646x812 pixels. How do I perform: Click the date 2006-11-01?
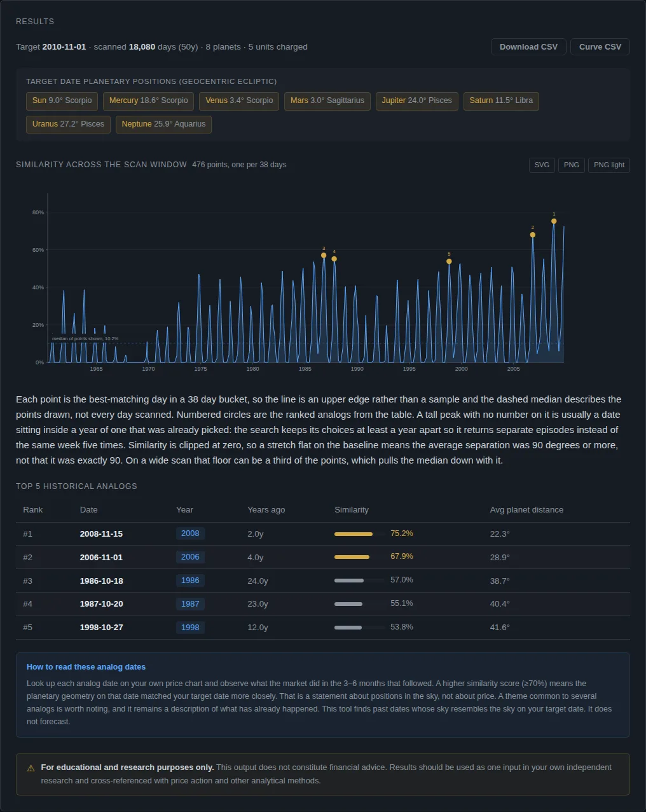(x=101, y=558)
